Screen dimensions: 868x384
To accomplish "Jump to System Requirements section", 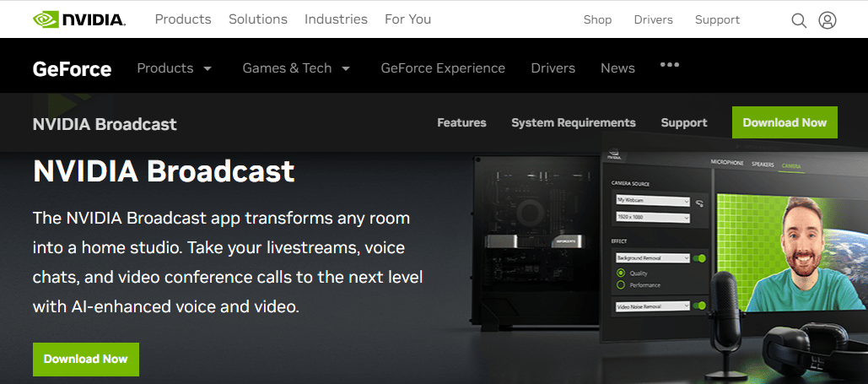I will coord(574,122).
